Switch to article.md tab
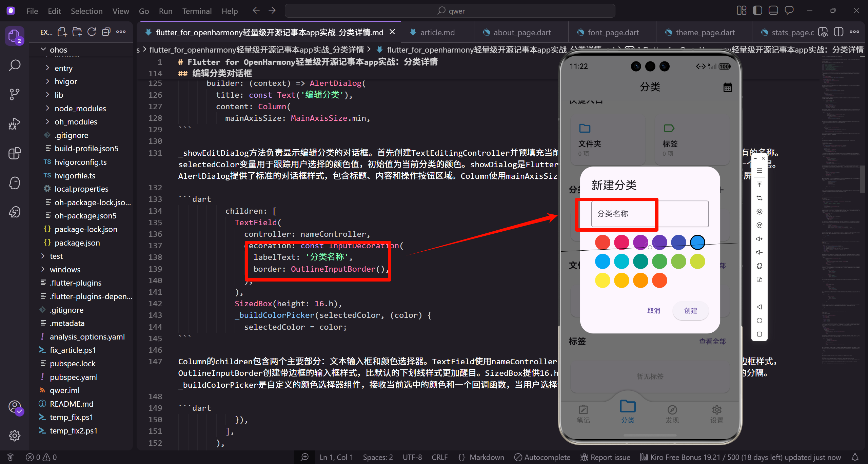 [x=437, y=33]
